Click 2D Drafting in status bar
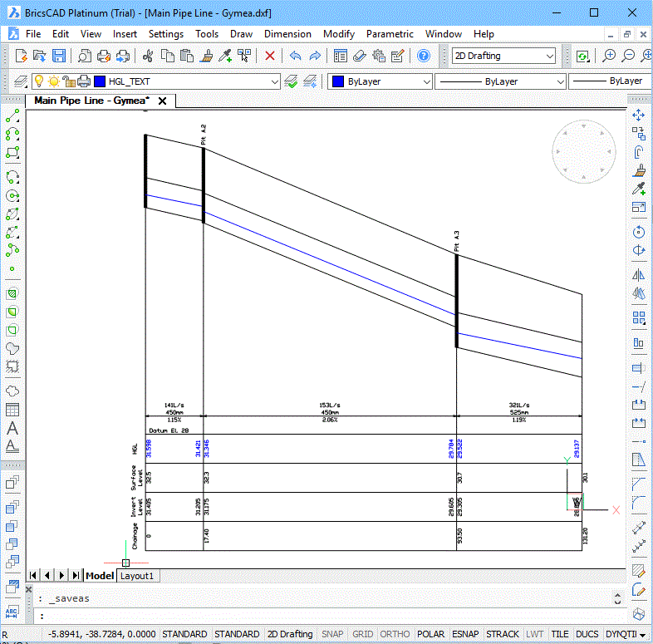Viewport: 653px width, 644px height. coord(290,634)
